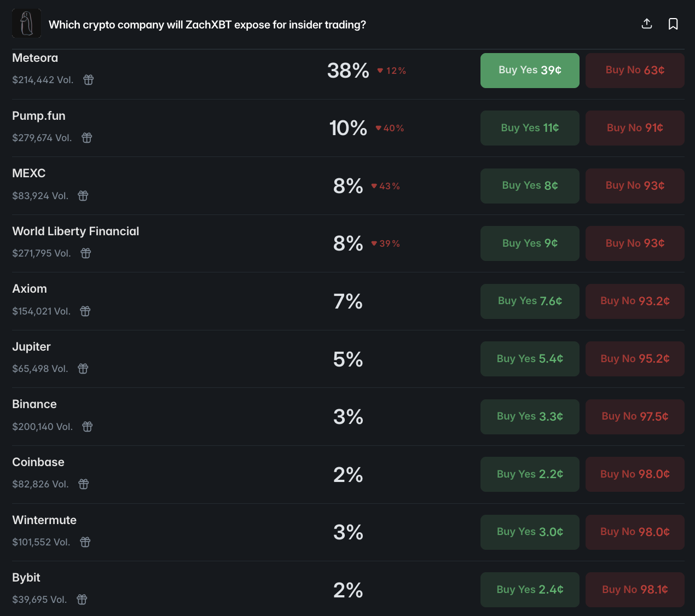Click the share/upload icon
695x616 pixels.
click(647, 24)
